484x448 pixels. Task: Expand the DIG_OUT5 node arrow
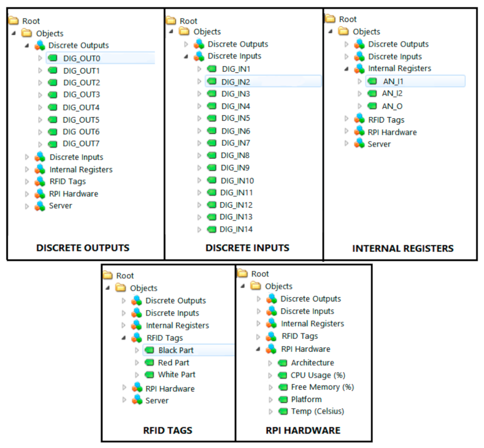tap(40, 120)
